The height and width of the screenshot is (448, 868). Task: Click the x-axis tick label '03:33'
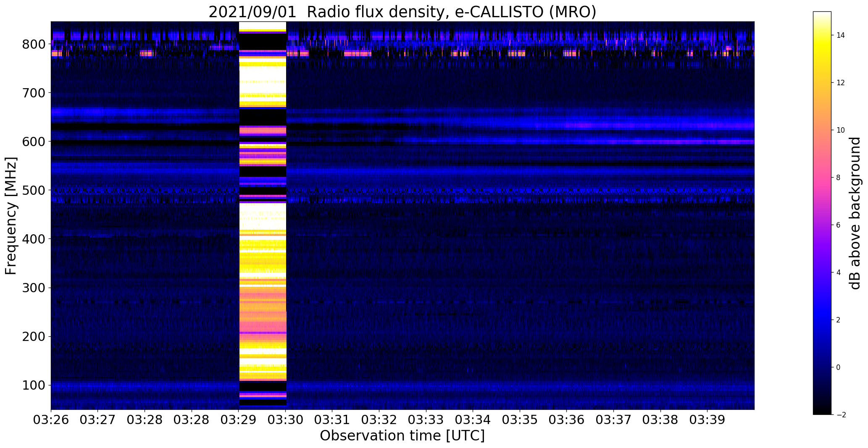point(426,420)
